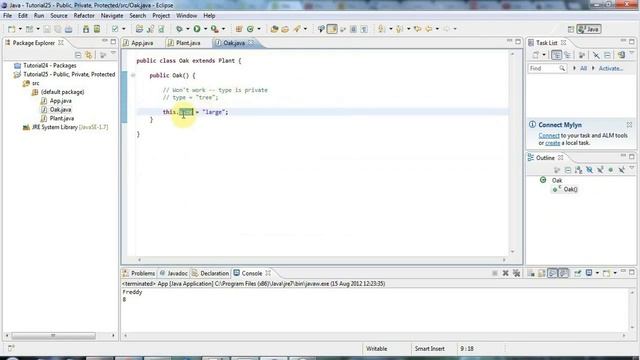Toggle Categorized view in Task List

556,55
